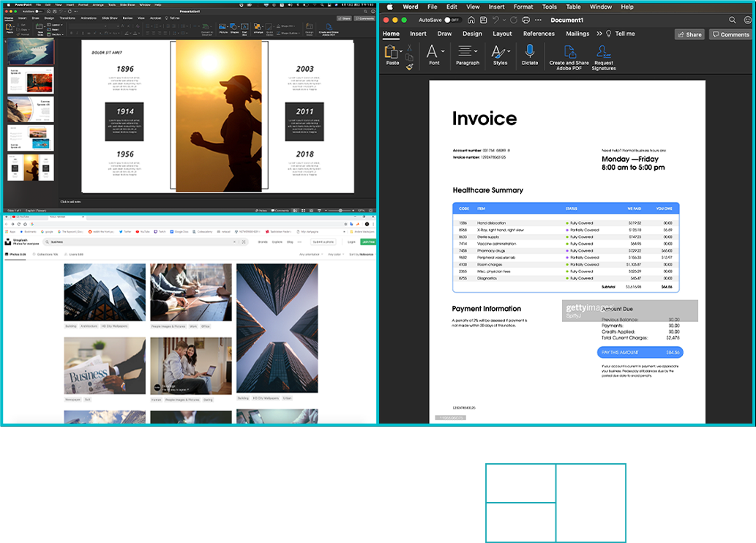
Task: Click the search magnifier in Word title bar
Action: tap(733, 20)
